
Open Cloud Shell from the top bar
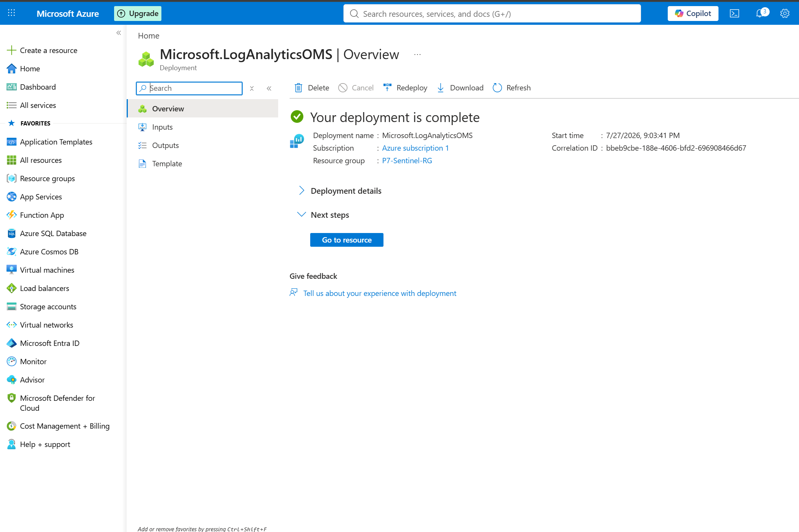(734, 14)
